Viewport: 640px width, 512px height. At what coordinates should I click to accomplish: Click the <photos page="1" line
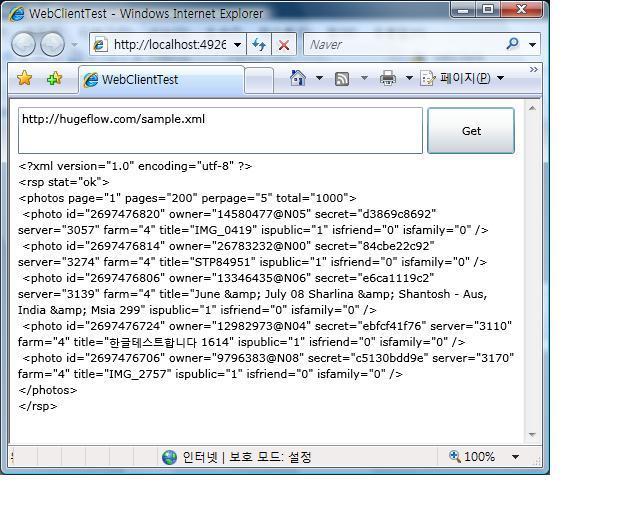[x=187, y=198]
